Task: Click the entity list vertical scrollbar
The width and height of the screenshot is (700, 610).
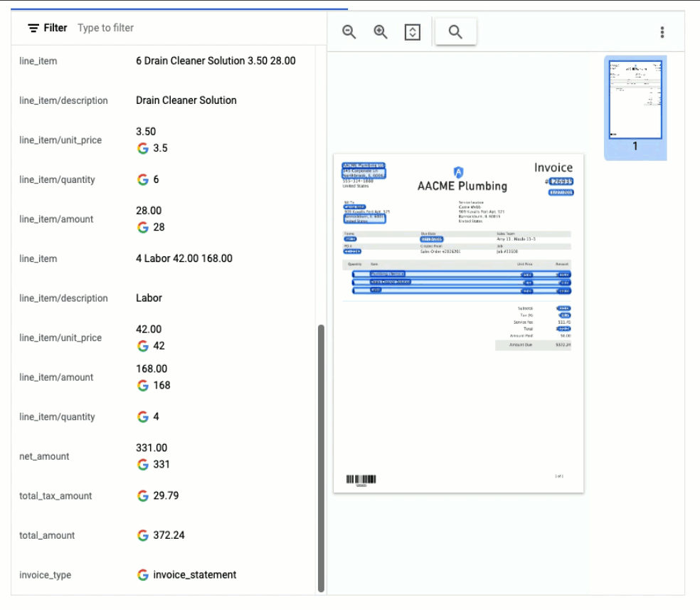Action: coord(321,458)
